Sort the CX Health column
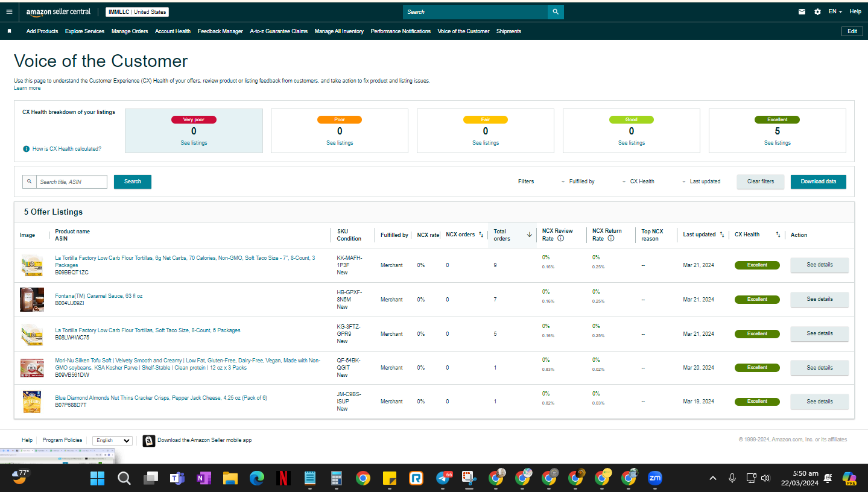868x492 pixels. tap(778, 235)
